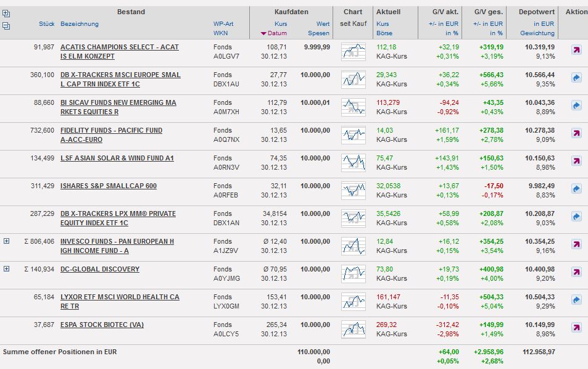
Task: Open chart thumbnail for LSF ASIAN SOLAR & WIND
Action: (354, 163)
